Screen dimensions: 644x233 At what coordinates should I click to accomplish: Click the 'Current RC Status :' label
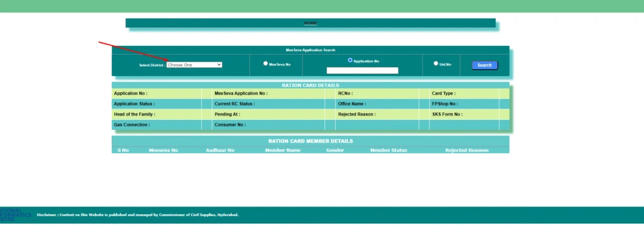pos(235,104)
